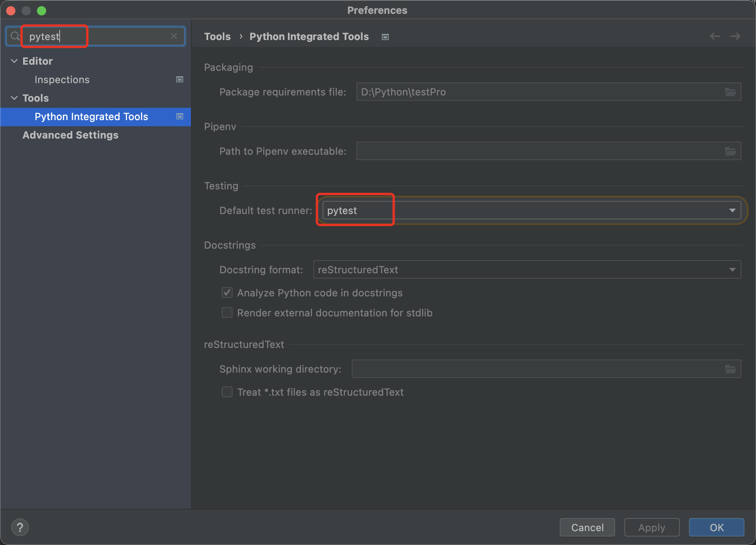Open the Default test runner dropdown
The height and width of the screenshot is (545, 756).
732,211
